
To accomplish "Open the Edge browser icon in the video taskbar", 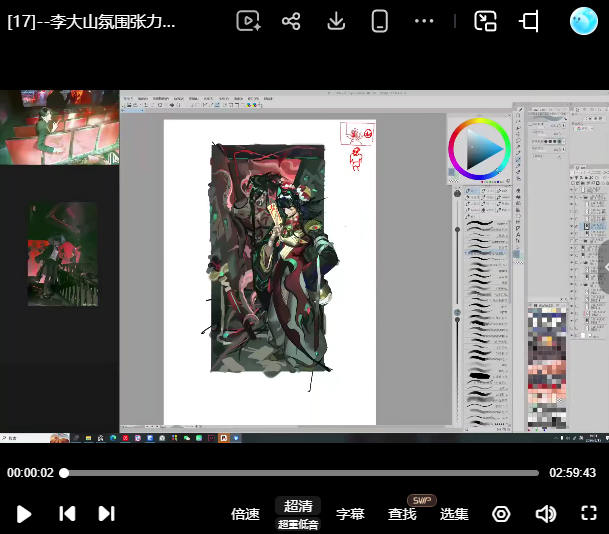I will click(x=113, y=438).
